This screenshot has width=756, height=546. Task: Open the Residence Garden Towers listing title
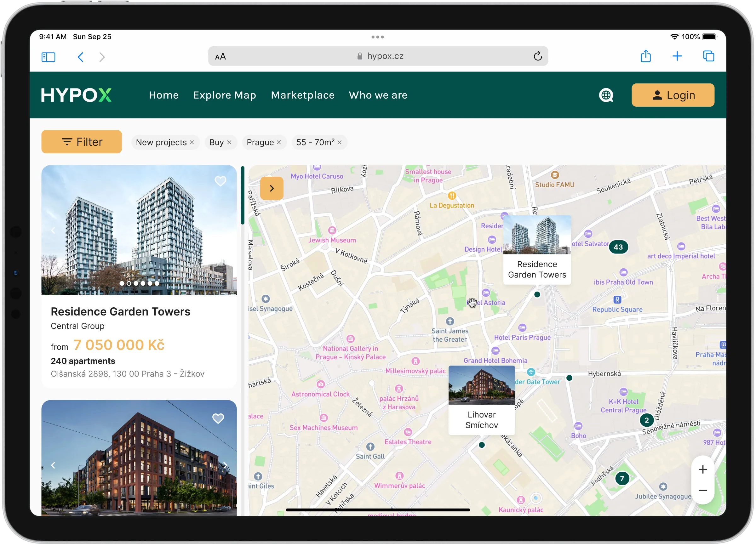point(121,312)
